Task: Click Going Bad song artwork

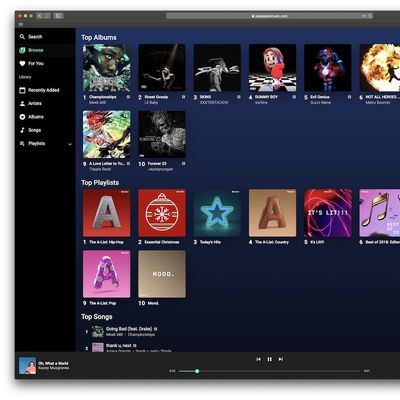Action: click(98, 331)
